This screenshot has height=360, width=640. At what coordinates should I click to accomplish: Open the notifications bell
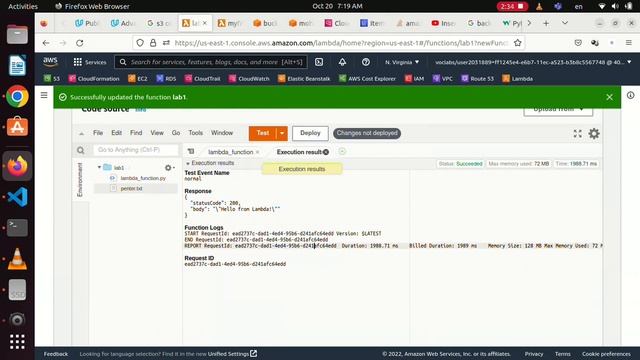(342, 62)
